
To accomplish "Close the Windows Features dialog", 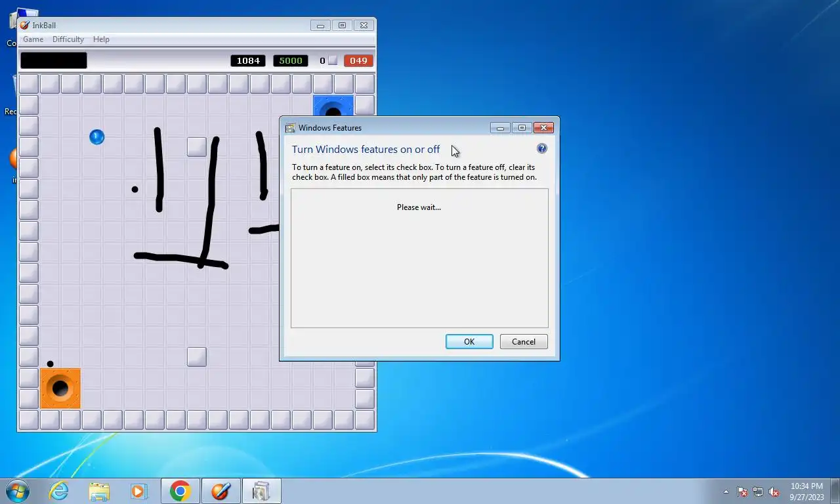I will pos(543,128).
